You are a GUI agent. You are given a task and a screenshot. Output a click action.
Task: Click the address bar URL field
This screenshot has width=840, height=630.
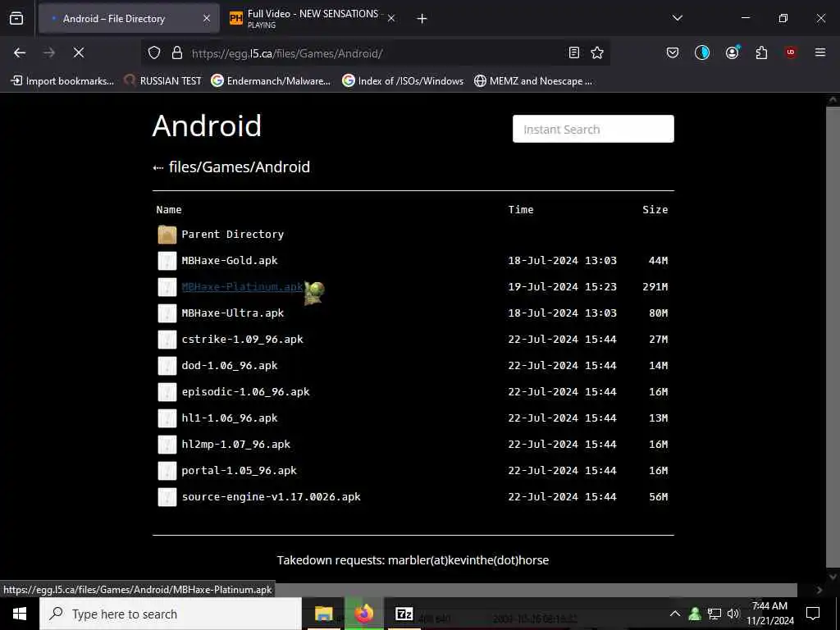click(x=375, y=53)
